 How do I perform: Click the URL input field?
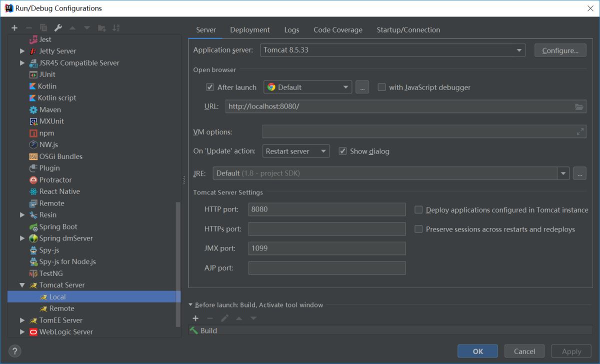[x=405, y=106]
